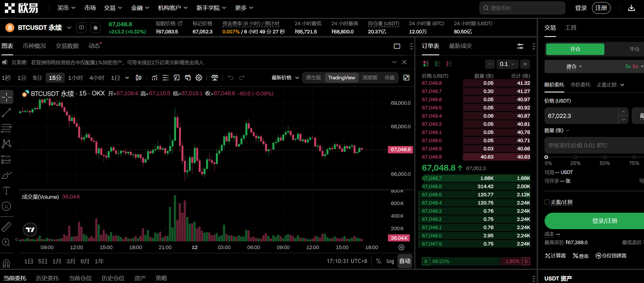Open the order book 0.1 precision dropdown
The width and height of the screenshot is (644, 283).
(507, 64)
